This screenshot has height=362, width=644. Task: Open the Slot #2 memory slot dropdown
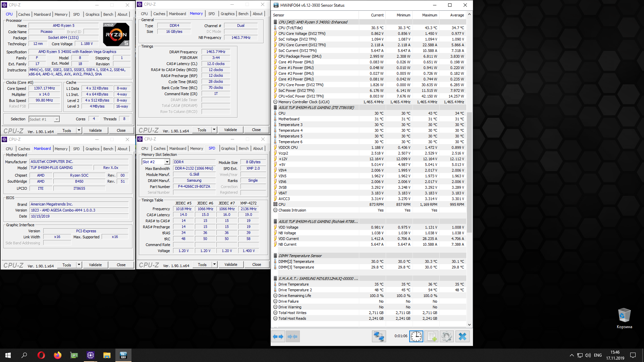(167, 162)
